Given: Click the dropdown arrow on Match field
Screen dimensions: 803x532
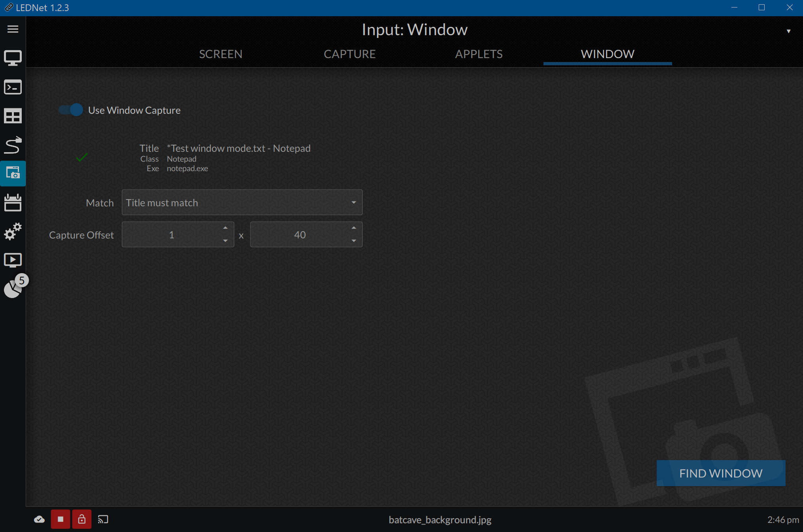Looking at the screenshot, I should click(x=354, y=202).
